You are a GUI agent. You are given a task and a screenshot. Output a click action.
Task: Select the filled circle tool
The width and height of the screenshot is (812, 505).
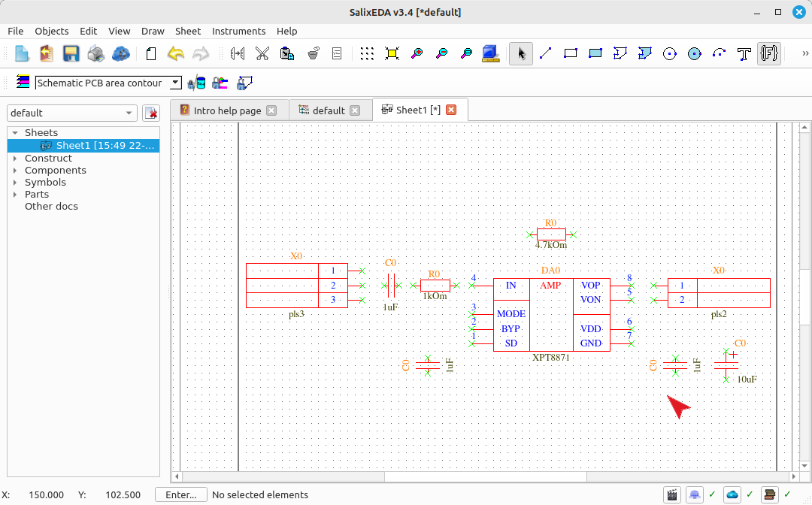point(695,53)
